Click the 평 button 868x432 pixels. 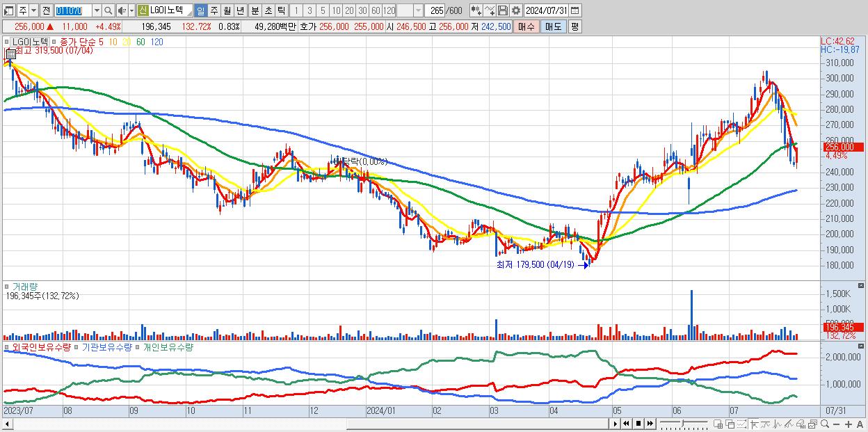[x=574, y=26]
